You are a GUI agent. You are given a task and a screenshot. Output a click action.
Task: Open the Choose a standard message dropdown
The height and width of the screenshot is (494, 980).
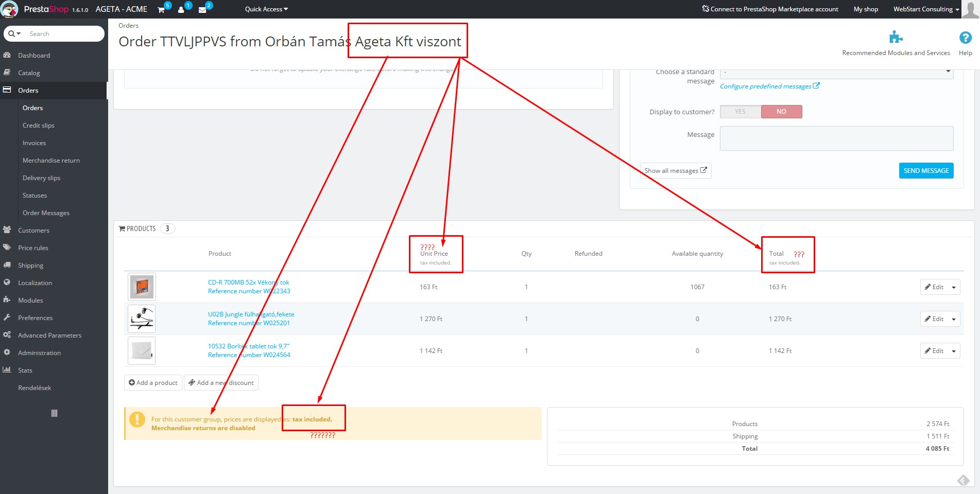837,73
